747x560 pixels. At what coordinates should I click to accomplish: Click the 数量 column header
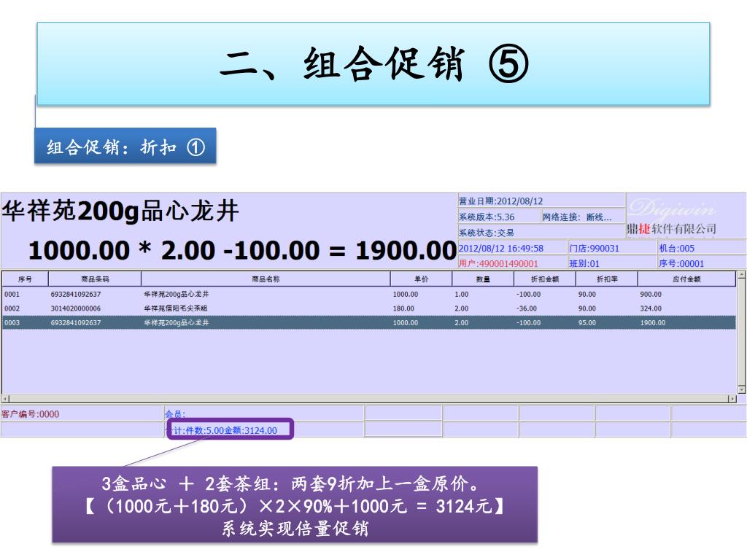pyautogui.click(x=483, y=279)
